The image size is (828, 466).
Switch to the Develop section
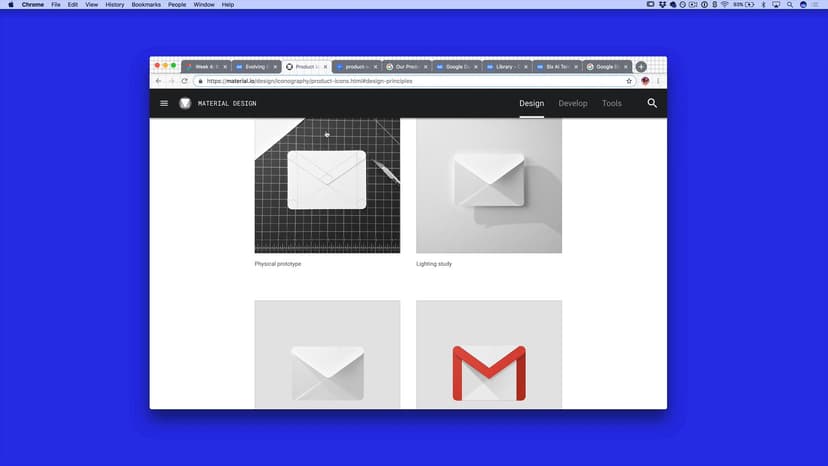[x=573, y=103]
